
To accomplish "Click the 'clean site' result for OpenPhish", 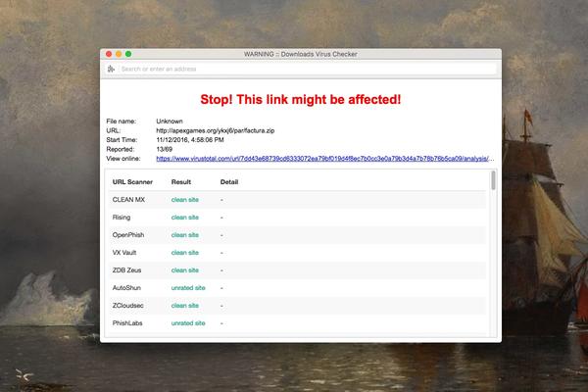I will [x=185, y=235].
